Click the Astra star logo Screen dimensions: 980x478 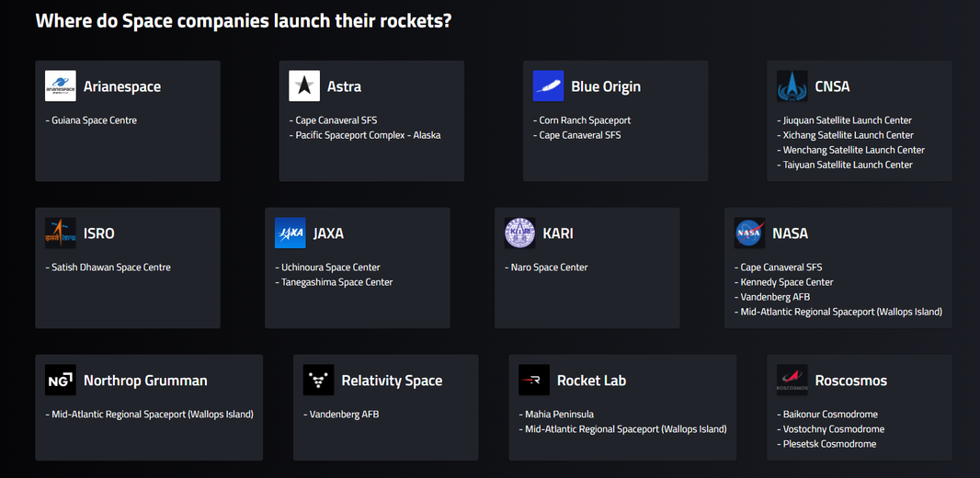point(304,85)
